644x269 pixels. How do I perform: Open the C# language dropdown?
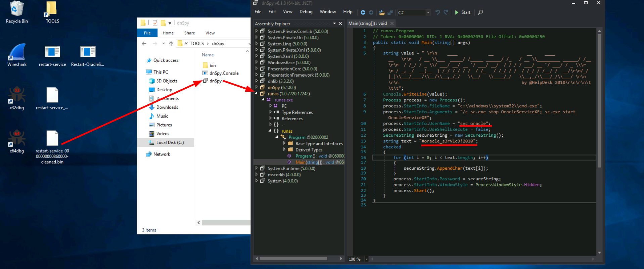coord(428,12)
